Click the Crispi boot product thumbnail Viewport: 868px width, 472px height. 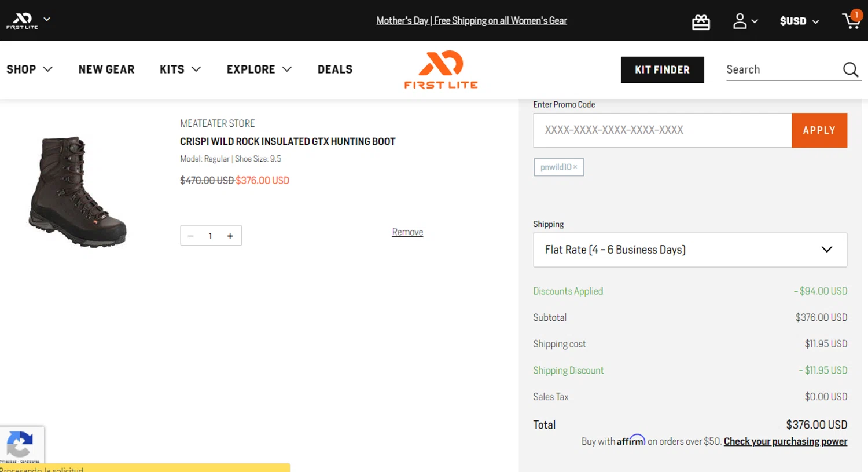(78, 192)
